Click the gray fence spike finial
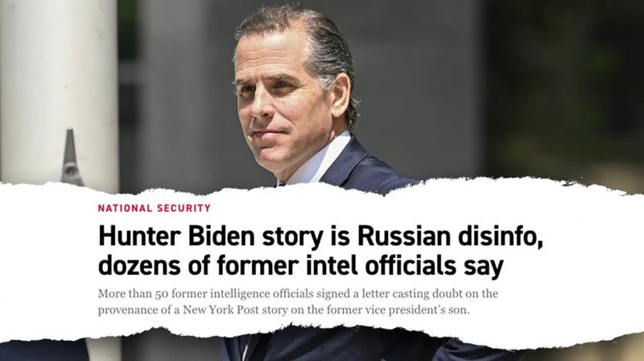The height and width of the screenshot is (361, 644). [x=71, y=158]
